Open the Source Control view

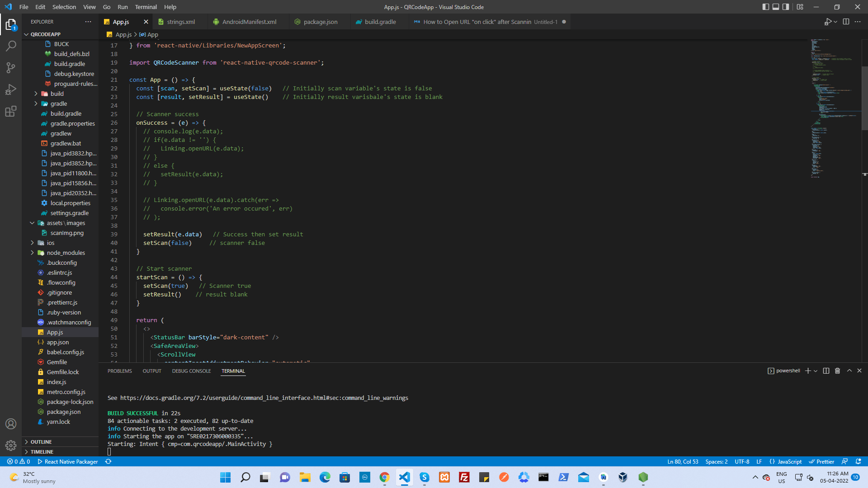(x=11, y=68)
